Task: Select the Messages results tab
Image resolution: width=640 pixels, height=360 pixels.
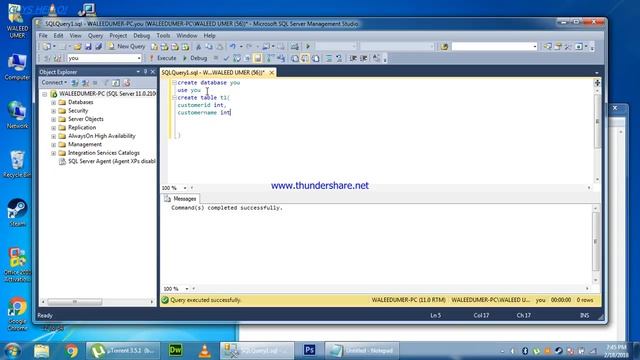Action: (180, 199)
